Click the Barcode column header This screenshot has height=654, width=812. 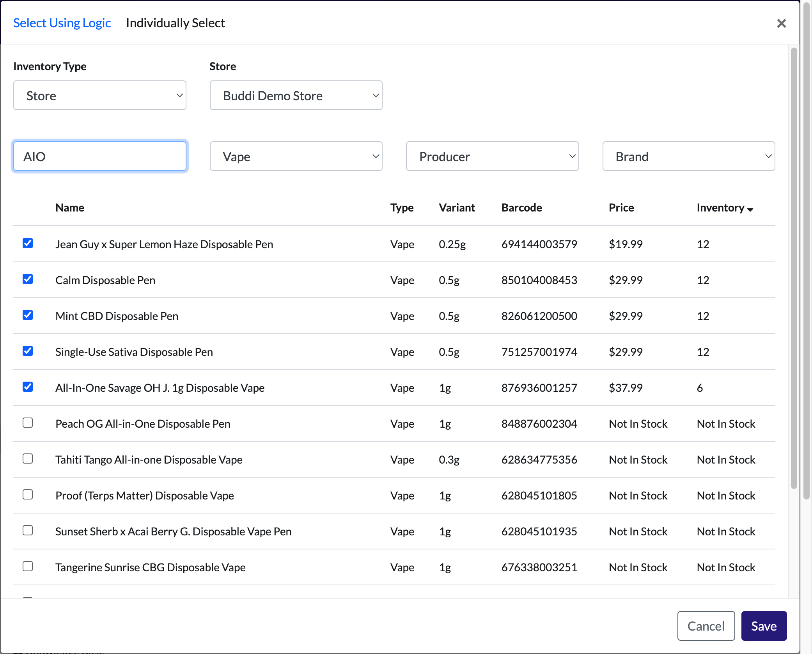click(521, 208)
